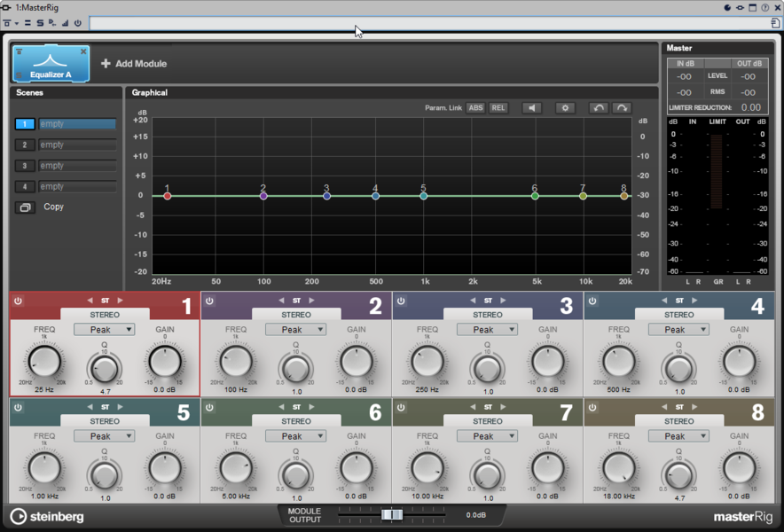
Task: Open the EQ settings gear icon
Action: pos(565,108)
